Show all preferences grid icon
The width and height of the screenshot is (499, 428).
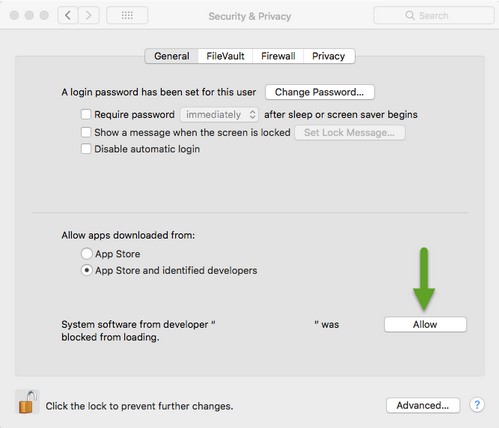coord(127,15)
